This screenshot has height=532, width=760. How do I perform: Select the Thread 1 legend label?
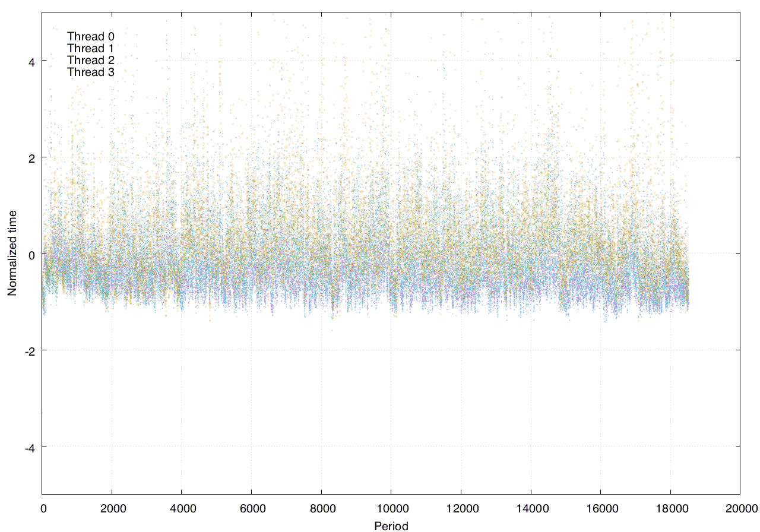[x=90, y=48]
